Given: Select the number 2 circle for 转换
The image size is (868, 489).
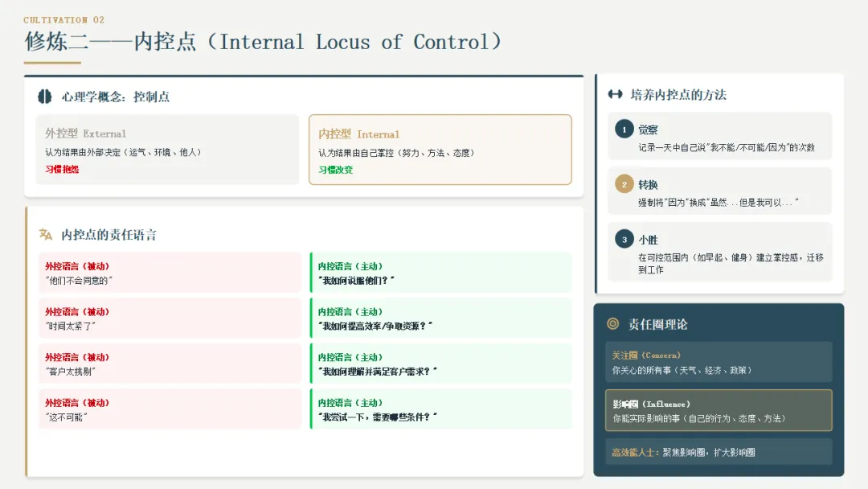Looking at the screenshot, I should click(624, 184).
